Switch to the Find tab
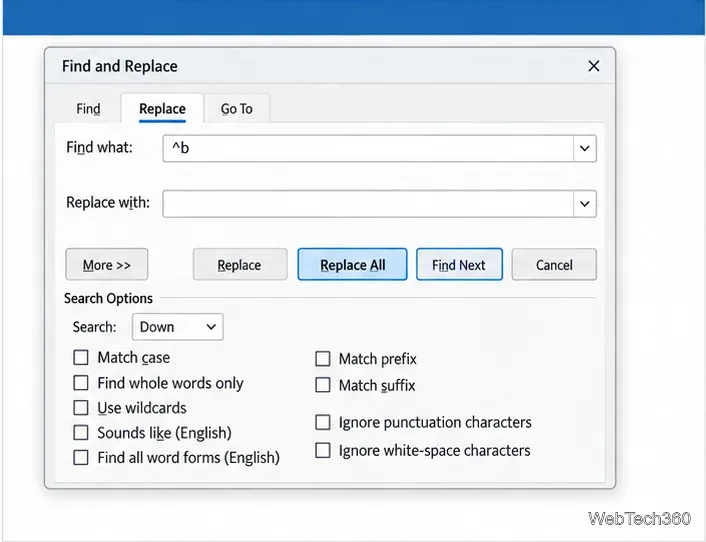The width and height of the screenshot is (706, 542). [88, 108]
